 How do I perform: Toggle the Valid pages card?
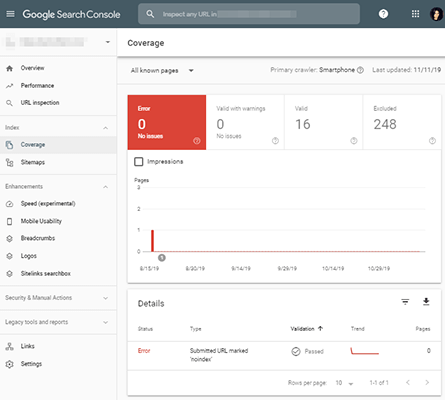point(323,122)
